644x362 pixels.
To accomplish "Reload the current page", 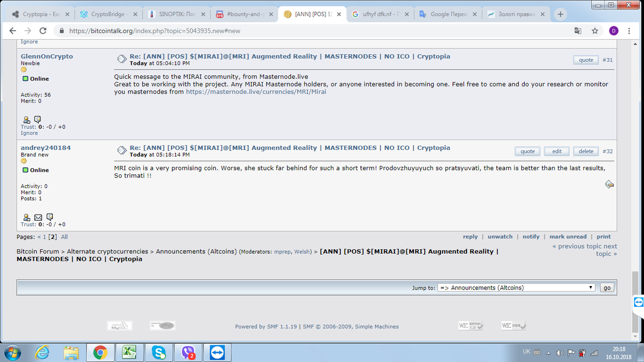I will tap(43, 31).
